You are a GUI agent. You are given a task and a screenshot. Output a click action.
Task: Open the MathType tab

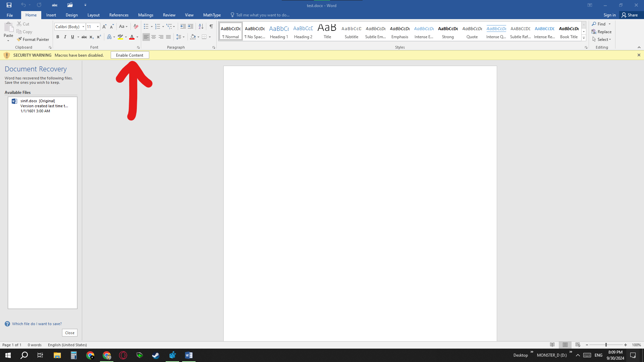pos(212,15)
